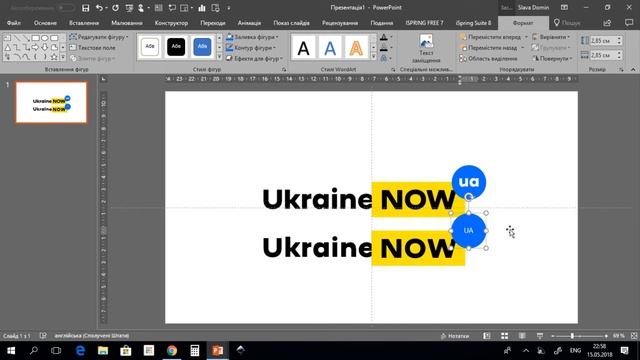Viewport: 640px width, 360px height.
Task: Open Shape Effects (Ефекти для фігур) dropdown
Action: [254, 59]
